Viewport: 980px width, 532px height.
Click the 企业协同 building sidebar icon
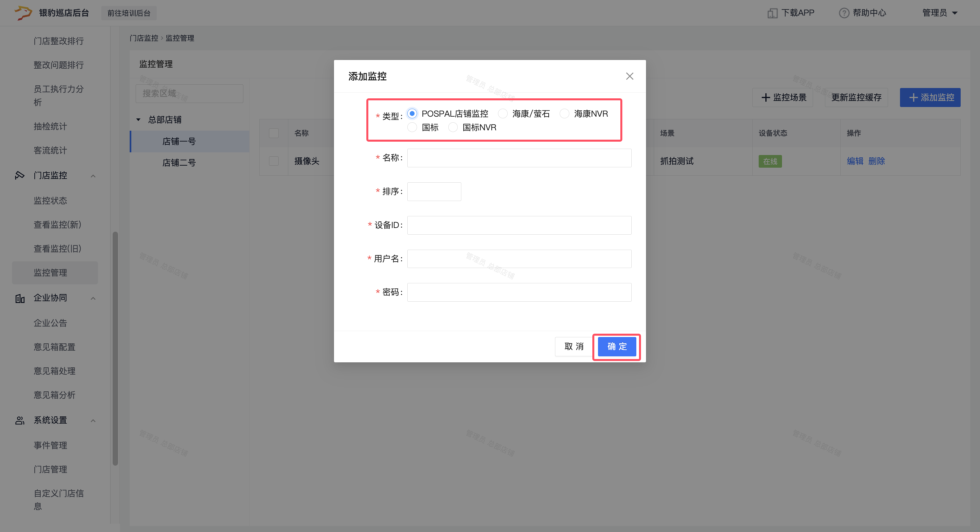pos(20,298)
